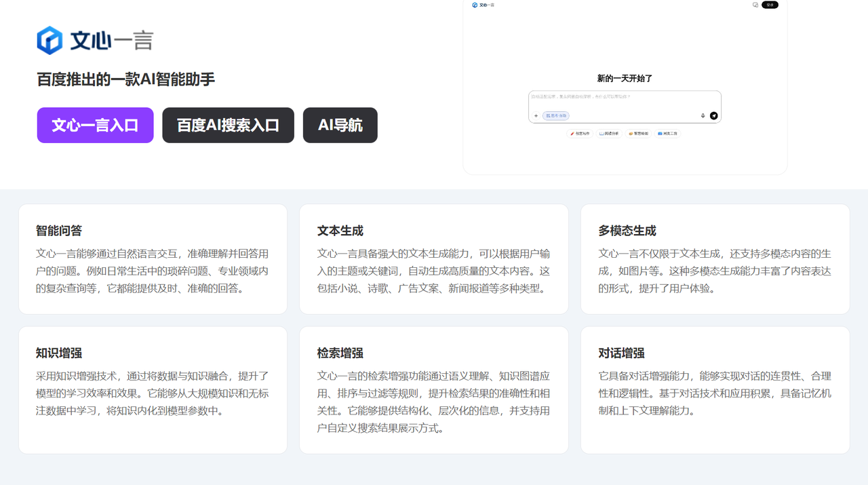Click the 思考·自动 chip in preview
This screenshot has width=868, height=485.
[x=555, y=116]
